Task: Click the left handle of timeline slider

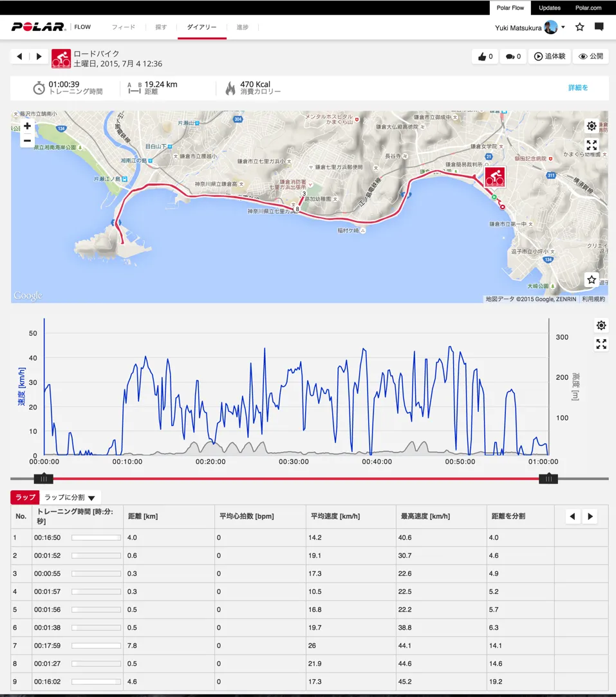Action: (43, 478)
